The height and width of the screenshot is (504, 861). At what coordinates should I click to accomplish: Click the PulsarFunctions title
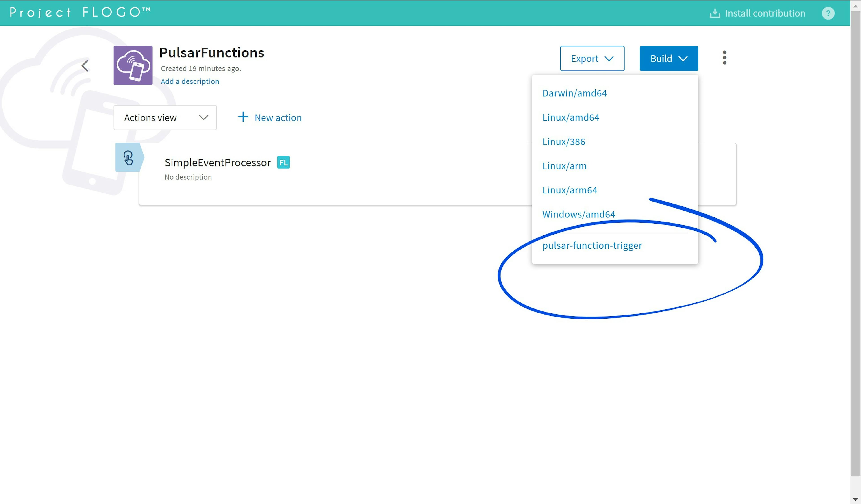[211, 53]
